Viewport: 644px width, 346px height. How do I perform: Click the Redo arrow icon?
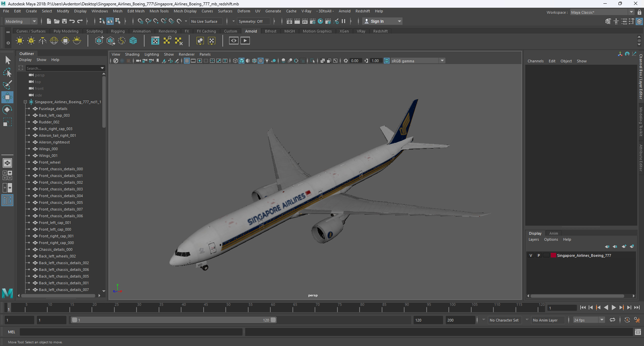tap(80, 21)
